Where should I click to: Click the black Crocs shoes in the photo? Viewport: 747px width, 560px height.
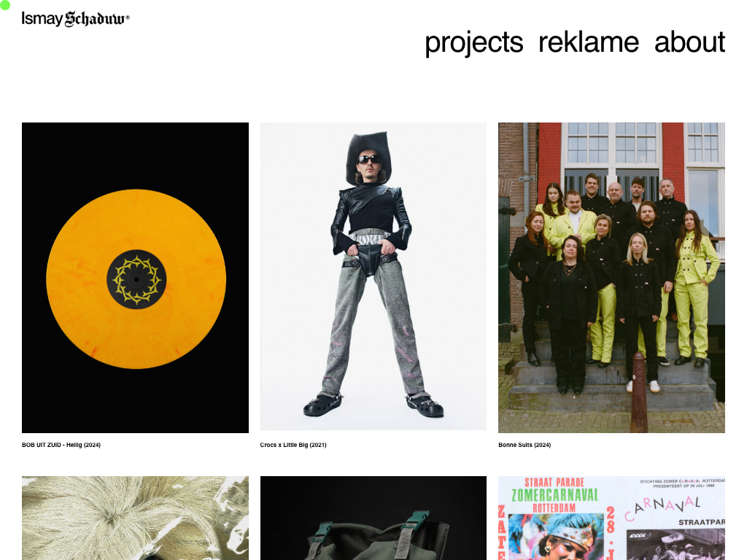(373, 405)
